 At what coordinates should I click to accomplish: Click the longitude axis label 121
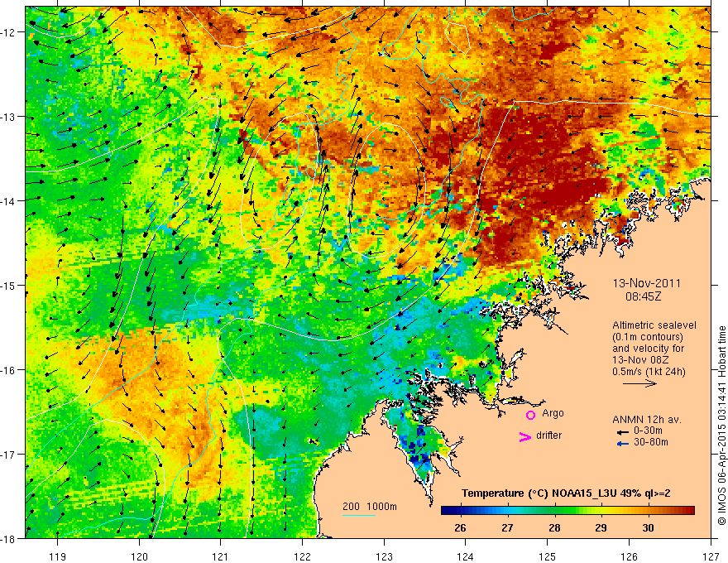click(221, 556)
